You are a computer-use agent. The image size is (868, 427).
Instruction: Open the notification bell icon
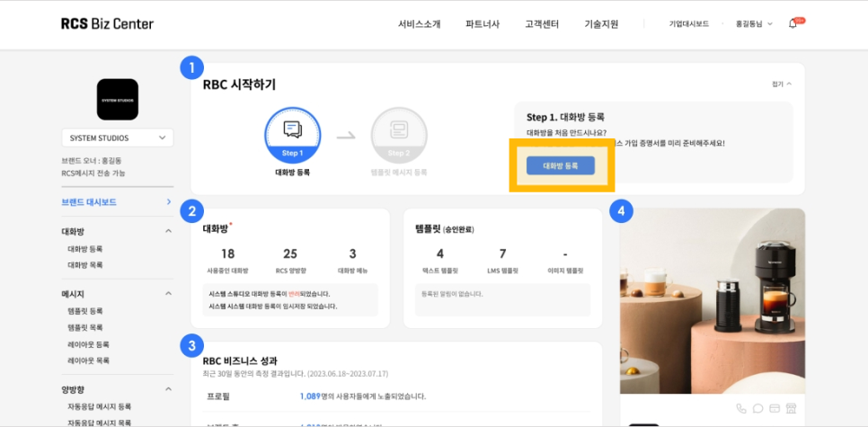pyautogui.click(x=793, y=23)
